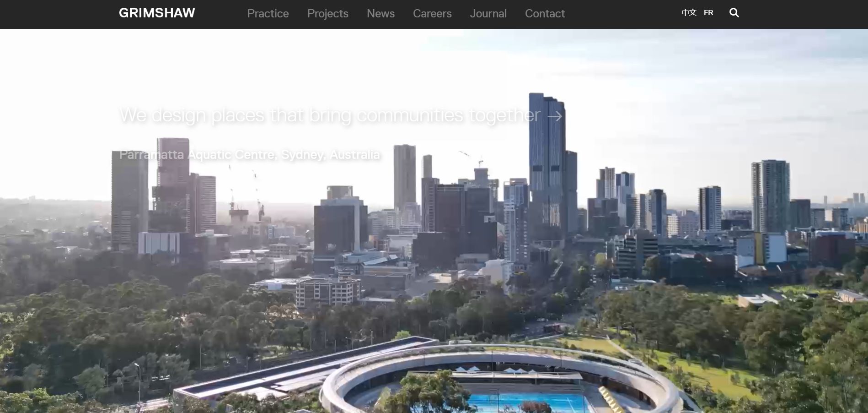868x413 pixels.
Task: Open the search magnifier icon
Action: coord(734,13)
